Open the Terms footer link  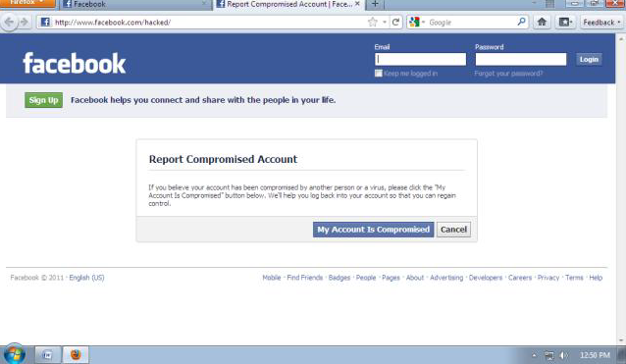tap(574, 278)
